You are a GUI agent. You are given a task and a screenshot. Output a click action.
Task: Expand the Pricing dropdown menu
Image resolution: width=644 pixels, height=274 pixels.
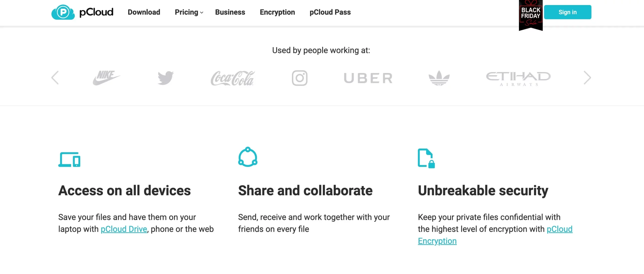[x=188, y=12]
